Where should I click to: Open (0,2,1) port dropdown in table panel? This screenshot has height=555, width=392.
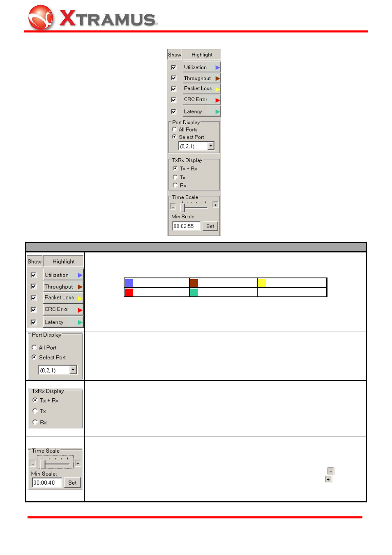click(73, 370)
